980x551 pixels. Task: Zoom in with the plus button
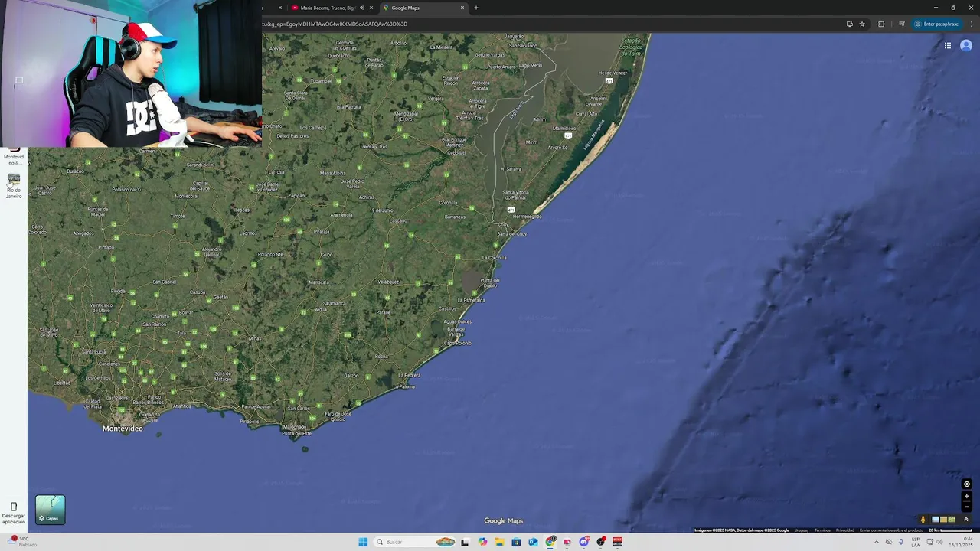[x=966, y=496]
